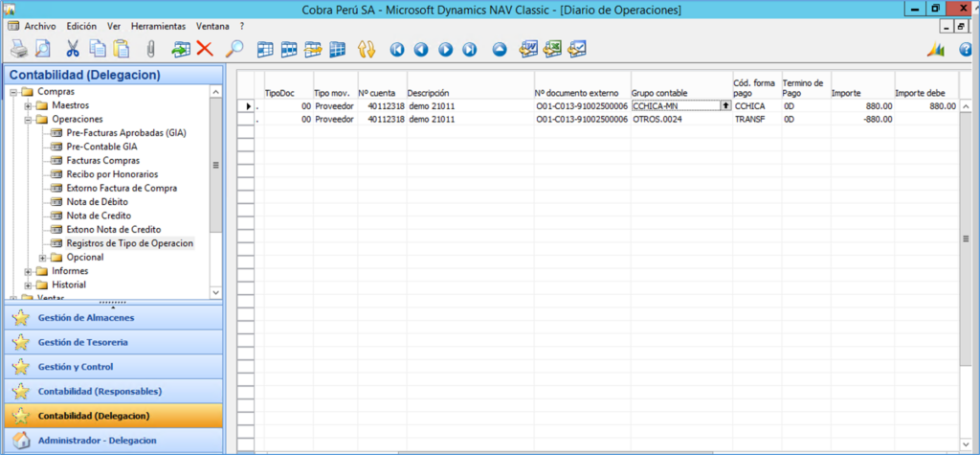The width and height of the screenshot is (980, 455).
Task: Click the FlowFilter toolbar icon
Action: [313, 50]
